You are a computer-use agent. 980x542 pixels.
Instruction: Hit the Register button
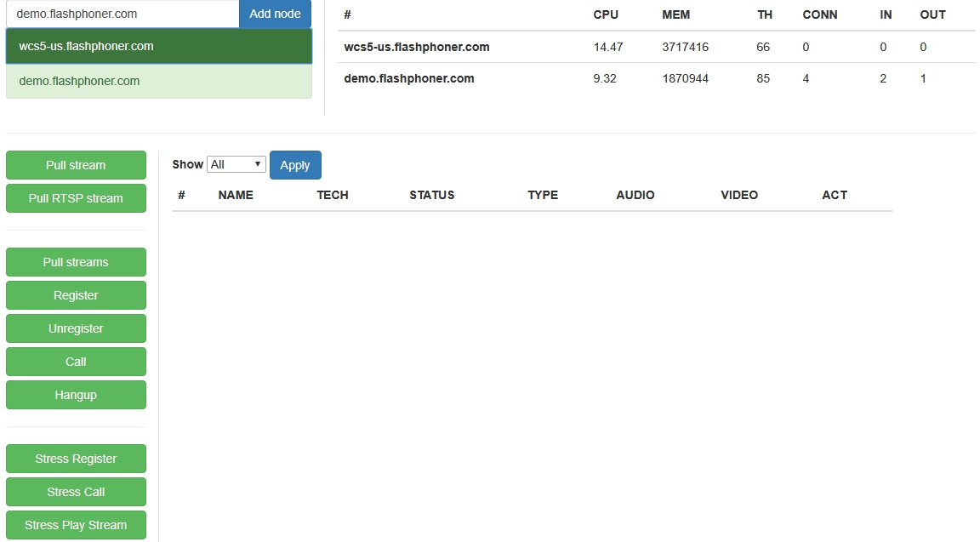76,295
